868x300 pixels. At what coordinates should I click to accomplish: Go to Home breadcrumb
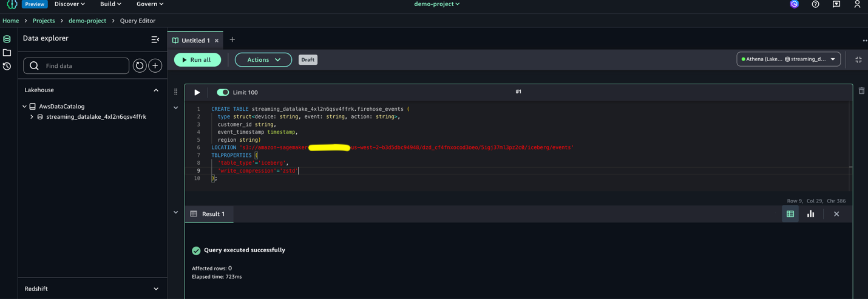tap(10, 21)
